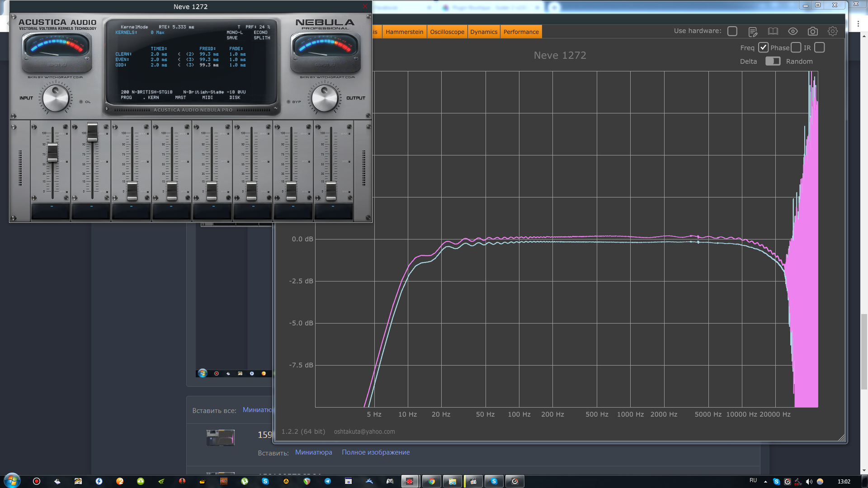Select the PROG page on Nebula display
Screen dimensions: 868x488
(x=126, y=98)
